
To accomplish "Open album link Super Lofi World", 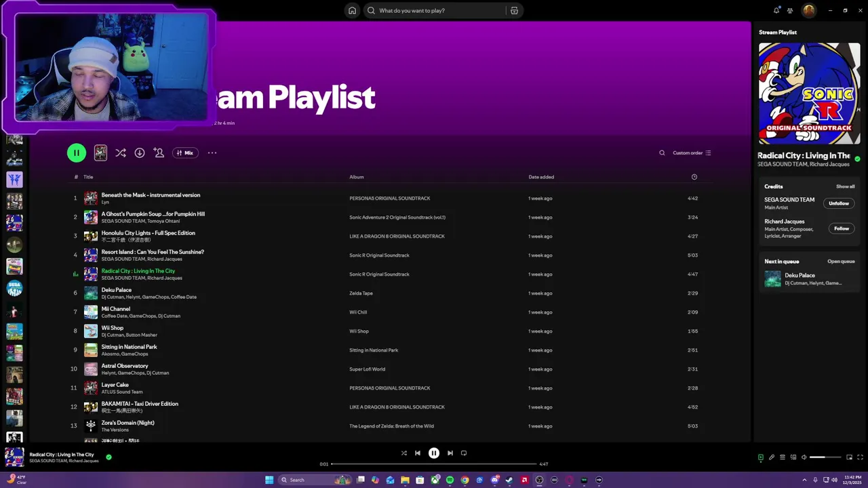I will (367, 369).
